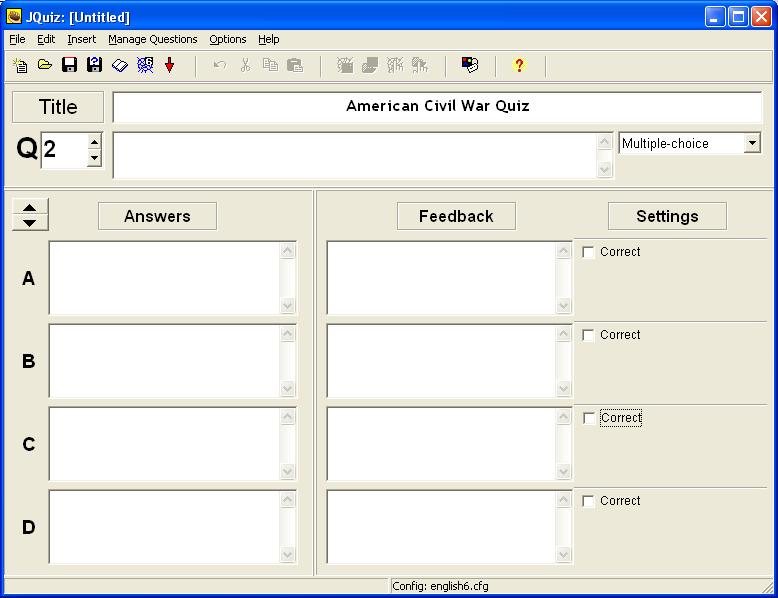This screenshot has height=598, width=778.
Task: Click the Settings column header
Action: [x=667, y=216]
